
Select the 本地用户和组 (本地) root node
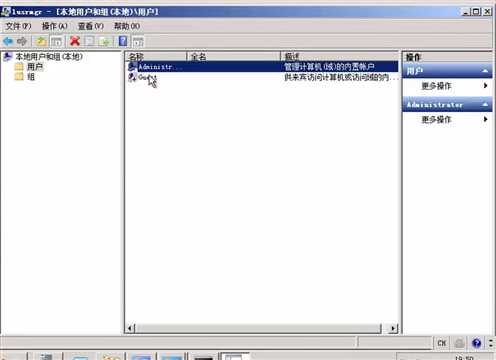click(x=49, y=56)
